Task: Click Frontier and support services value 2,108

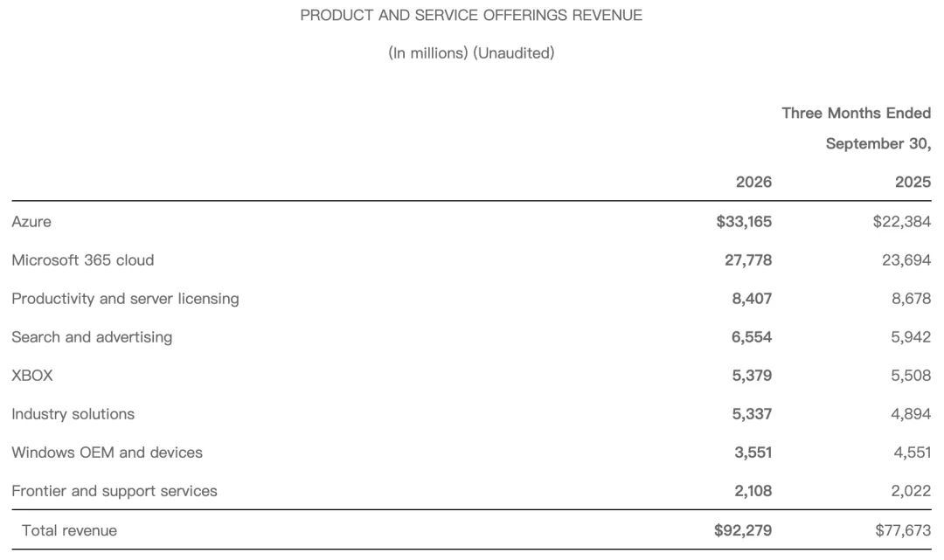Action: point(753,491)
